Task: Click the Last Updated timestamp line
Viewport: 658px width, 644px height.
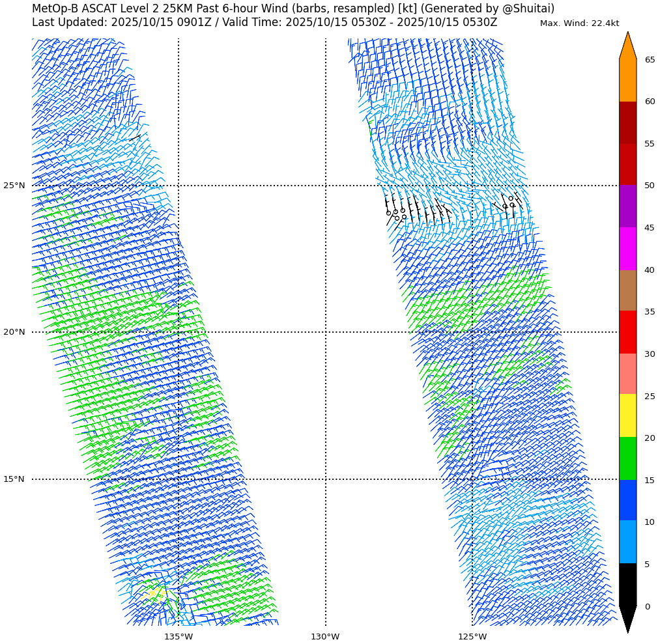Action: point(264,23)
